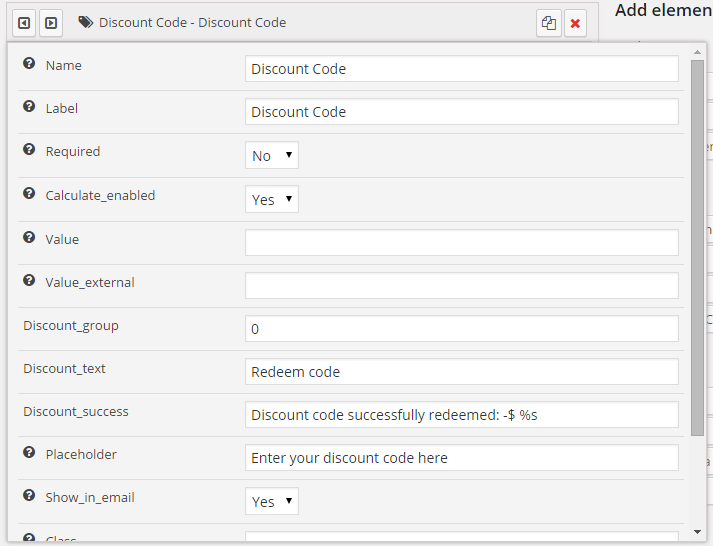This screenshot has width=713, height=546.
Task: Click the scrollbar down arrow
Action: pos(697,532)
